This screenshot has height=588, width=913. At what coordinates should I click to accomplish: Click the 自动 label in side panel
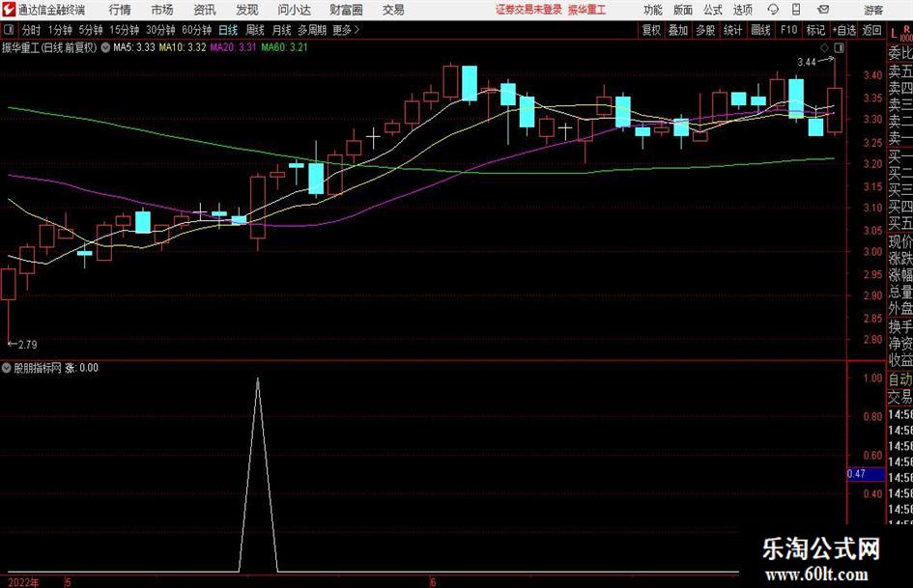900,379
